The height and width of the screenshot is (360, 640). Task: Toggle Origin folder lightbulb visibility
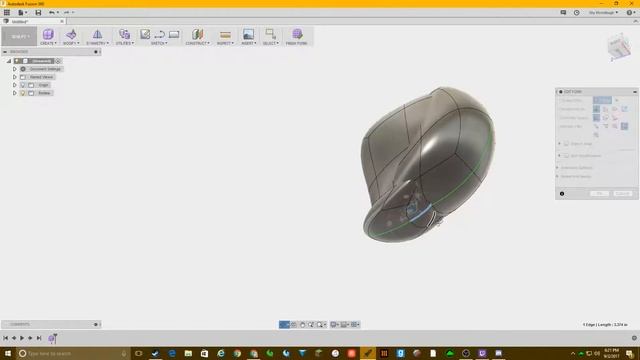click(23, 85)
